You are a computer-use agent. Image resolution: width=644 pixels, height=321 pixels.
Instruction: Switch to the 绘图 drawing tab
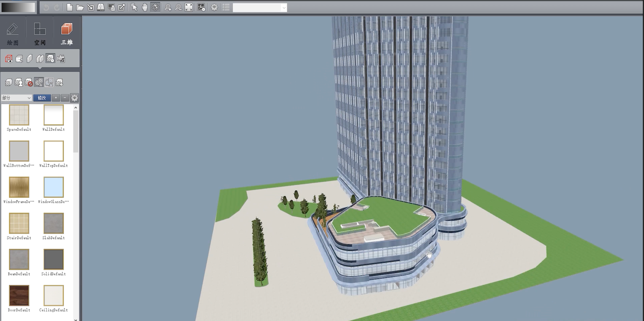pyautogui.click(x=13, y=34)
